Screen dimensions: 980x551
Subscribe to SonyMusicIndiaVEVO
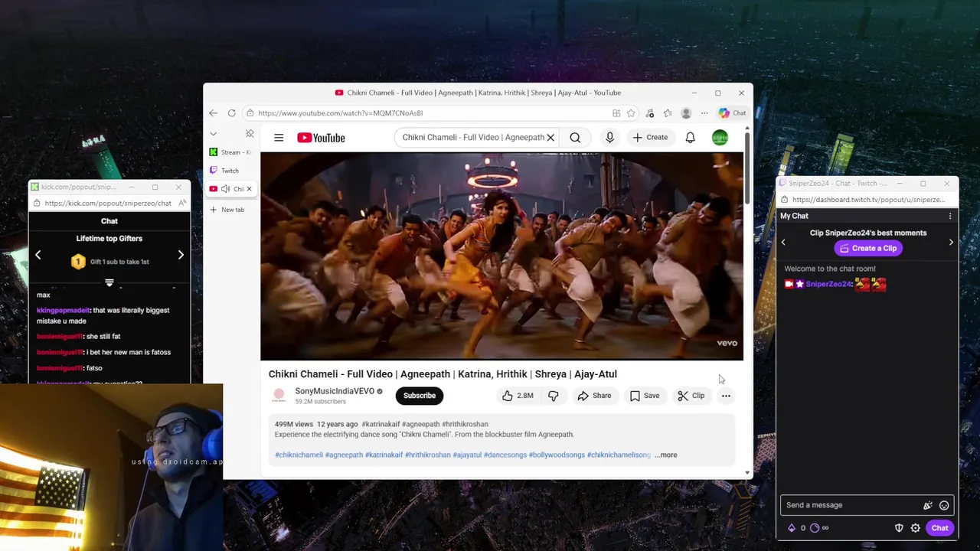(420, 396)
